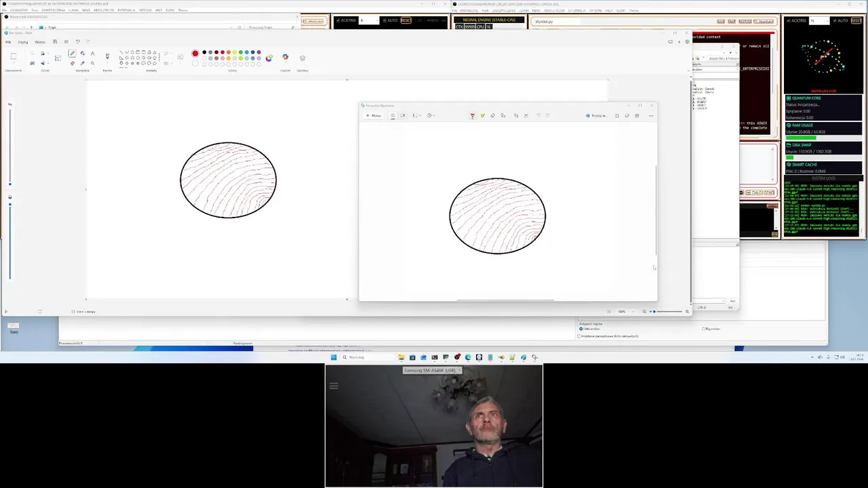Viewport: 868px width, 488px height.
Task: Click the text actions icon in Snipping Tool
Action: [x=526, y=116]
